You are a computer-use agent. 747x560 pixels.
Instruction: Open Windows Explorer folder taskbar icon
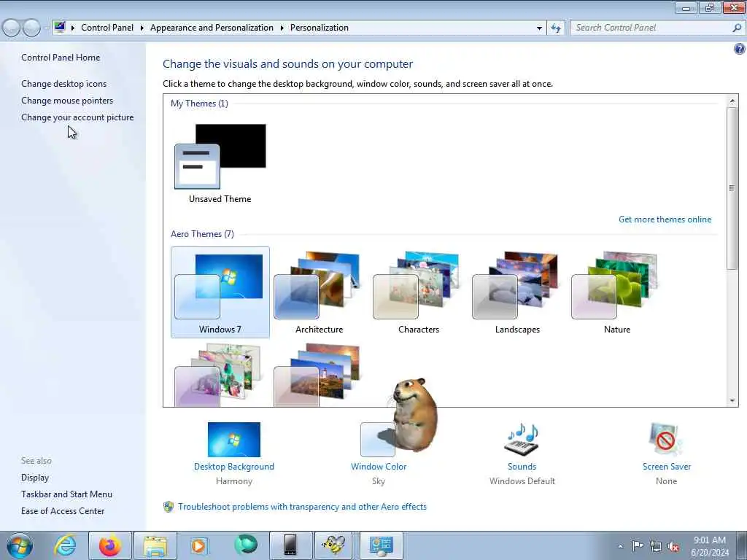click(x=155, y=545)
